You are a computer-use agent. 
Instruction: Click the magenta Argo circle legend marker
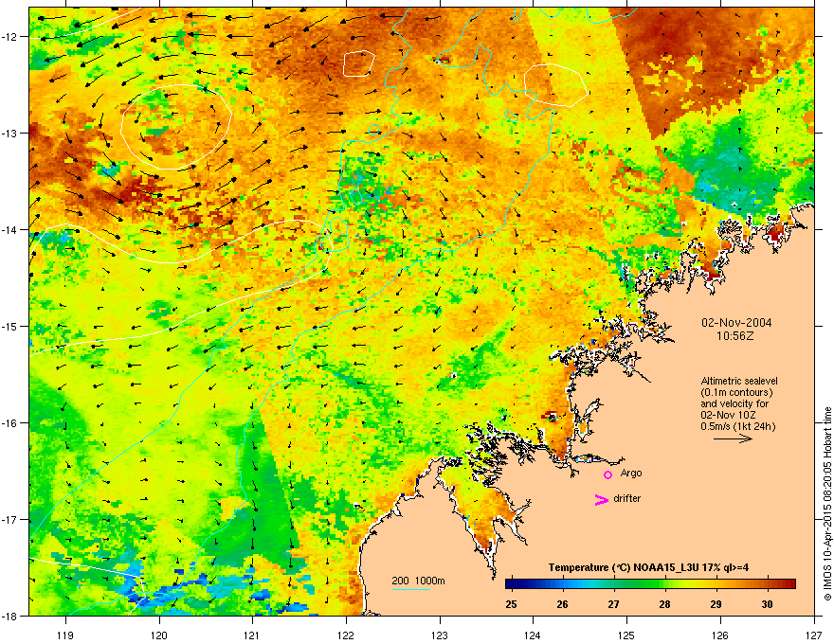(x=607, y=474)
